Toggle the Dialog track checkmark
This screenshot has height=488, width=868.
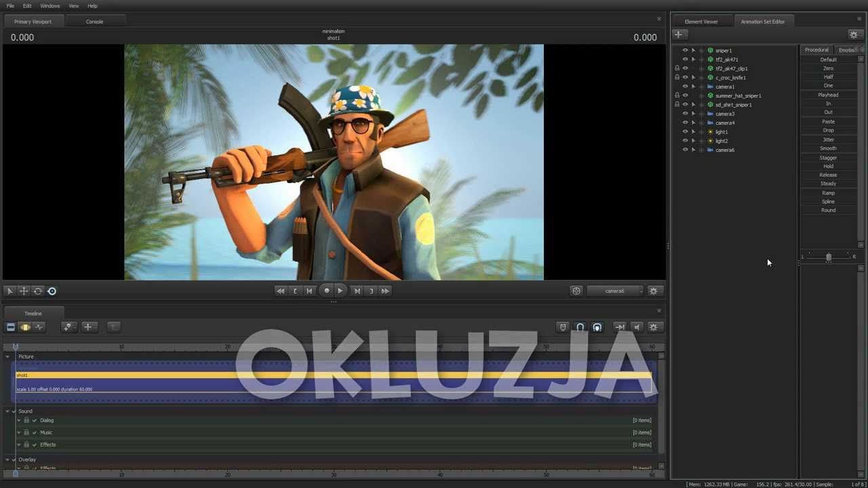point(35,420)
